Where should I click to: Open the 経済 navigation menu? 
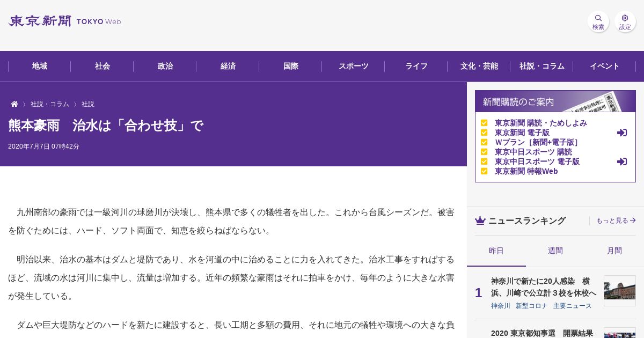(228, 67)
